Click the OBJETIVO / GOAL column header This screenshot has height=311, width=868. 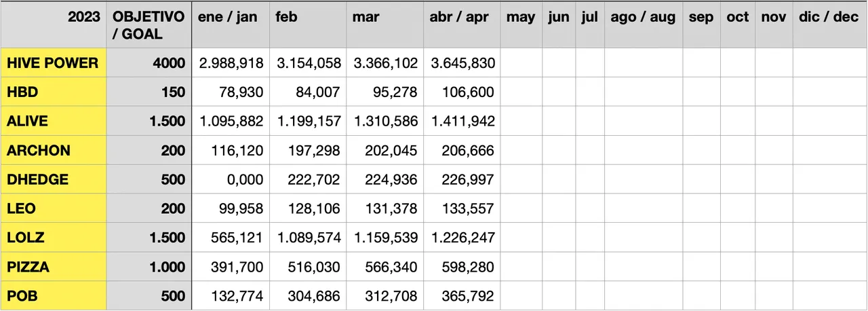click(149, 25)
